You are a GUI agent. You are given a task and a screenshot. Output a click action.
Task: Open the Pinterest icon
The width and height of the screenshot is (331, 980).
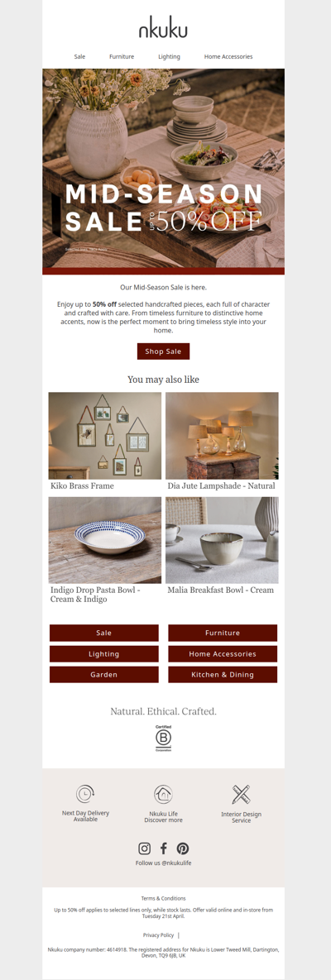coord(183,849)
